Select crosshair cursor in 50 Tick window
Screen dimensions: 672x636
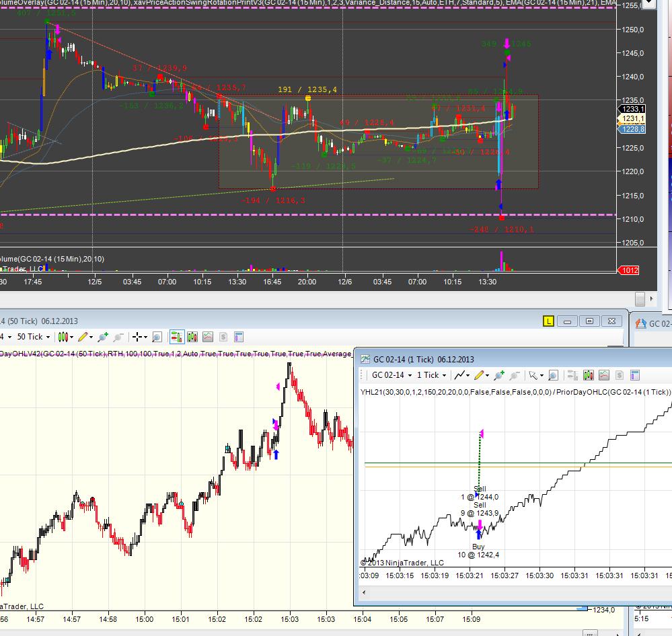[137, 337]
